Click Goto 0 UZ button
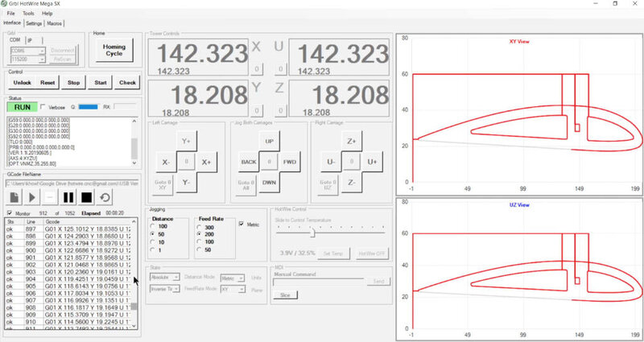 328,185
